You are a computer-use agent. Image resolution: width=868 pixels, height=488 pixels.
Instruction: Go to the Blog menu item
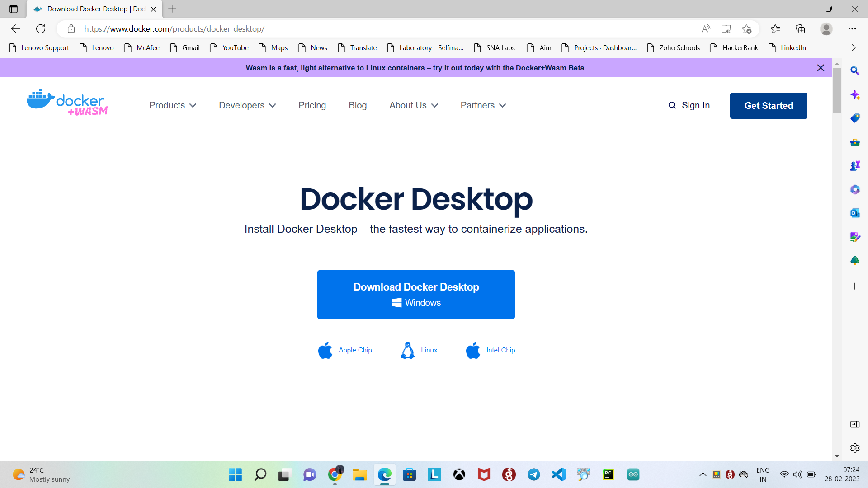pos(358,105)
